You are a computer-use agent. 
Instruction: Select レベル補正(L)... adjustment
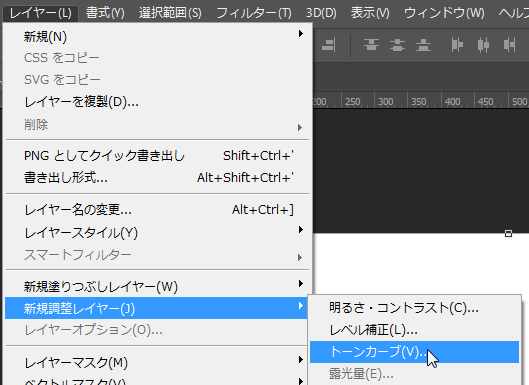tap(414, 330)
